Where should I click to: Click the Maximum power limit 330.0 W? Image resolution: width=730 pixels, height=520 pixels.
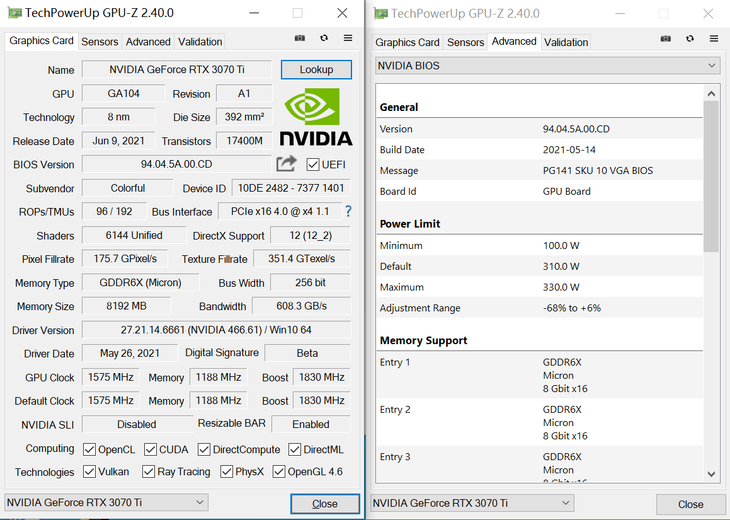point(561,287)
